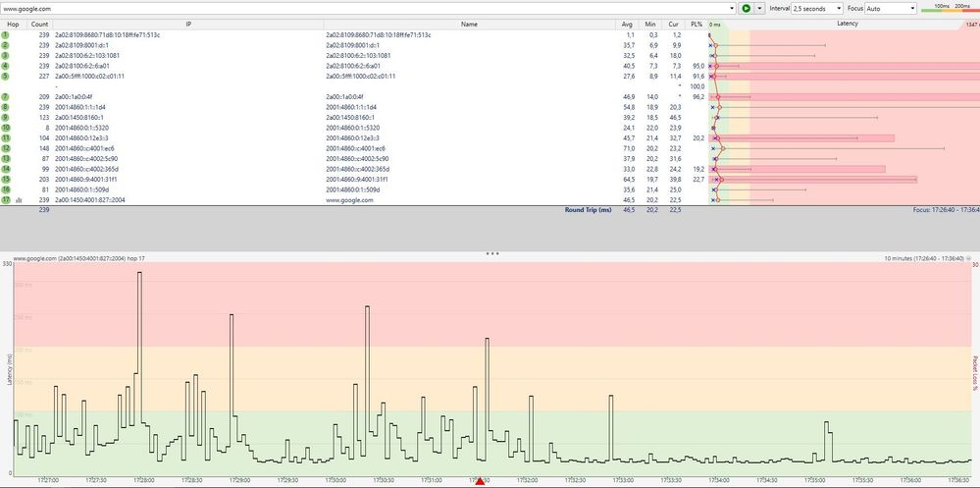The width and height of the screenshot is (980, 488).
Task: Click the Name column header
Action: point(469,24)
